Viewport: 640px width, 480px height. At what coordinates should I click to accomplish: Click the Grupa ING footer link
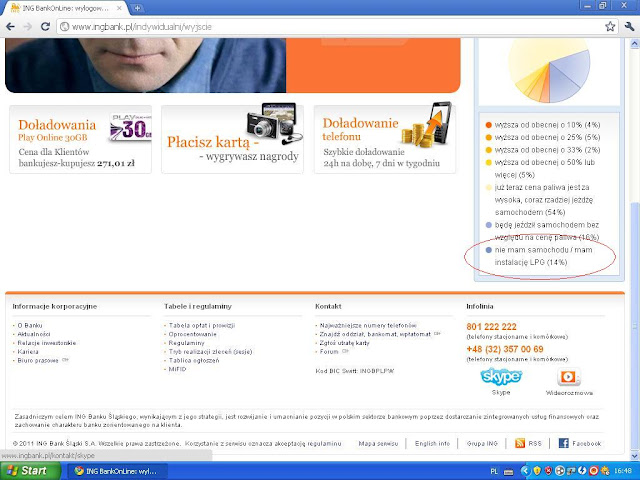(482, 443)
